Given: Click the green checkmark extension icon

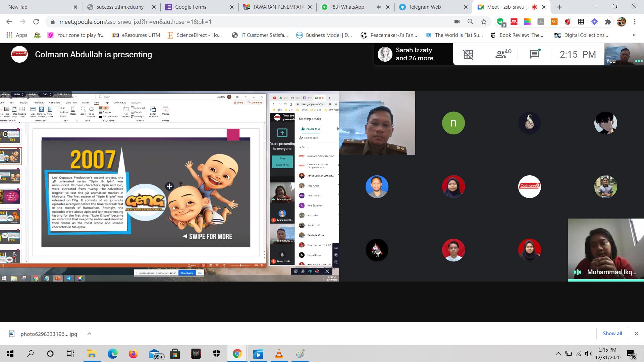Looking at the screenshot, I should (x=501, y=22).
